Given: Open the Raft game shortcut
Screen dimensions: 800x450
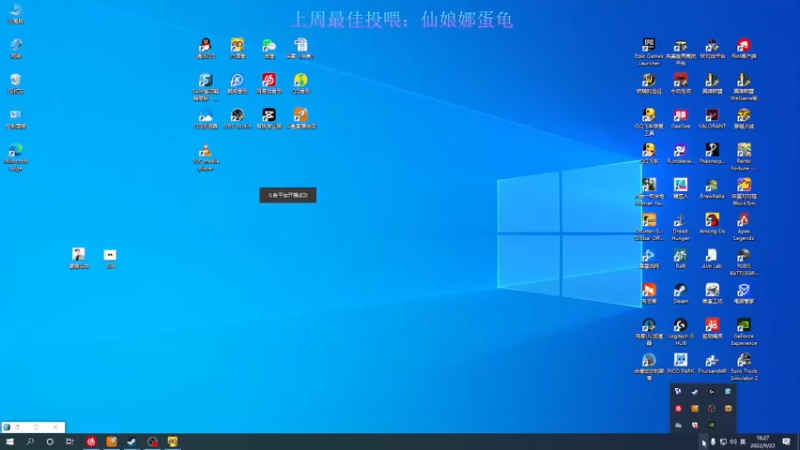Looking at the screenshot, I should pyautogui.click(x=680, y=258).
